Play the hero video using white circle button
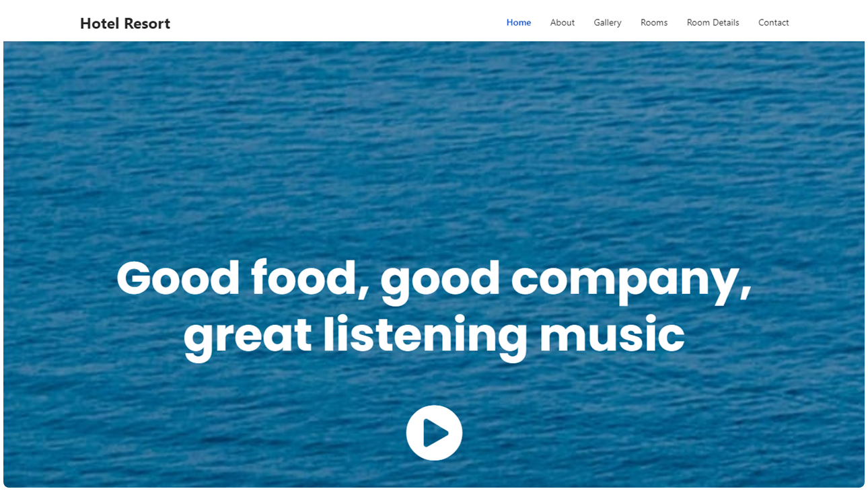The height and width of the screenshot is (491, 868). click(434, 433)
